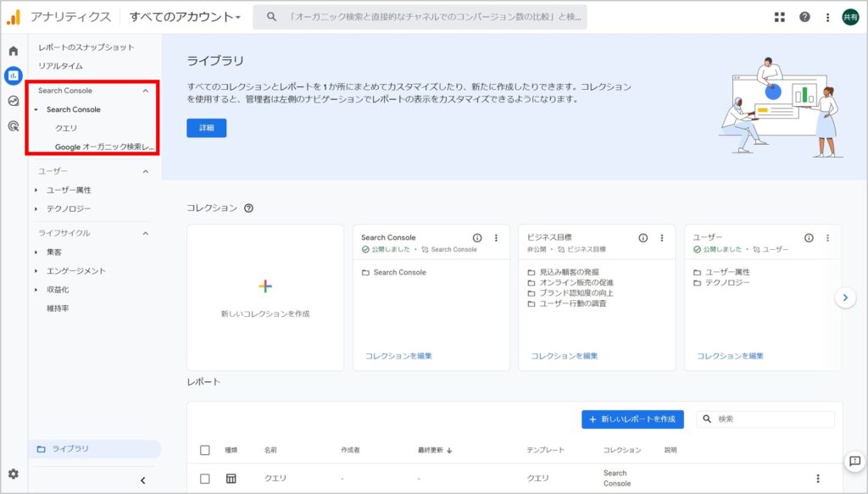Open the Help question mark icon
Image resolution: width=868 pixels, height=494 pixels.
coord(804,17)
